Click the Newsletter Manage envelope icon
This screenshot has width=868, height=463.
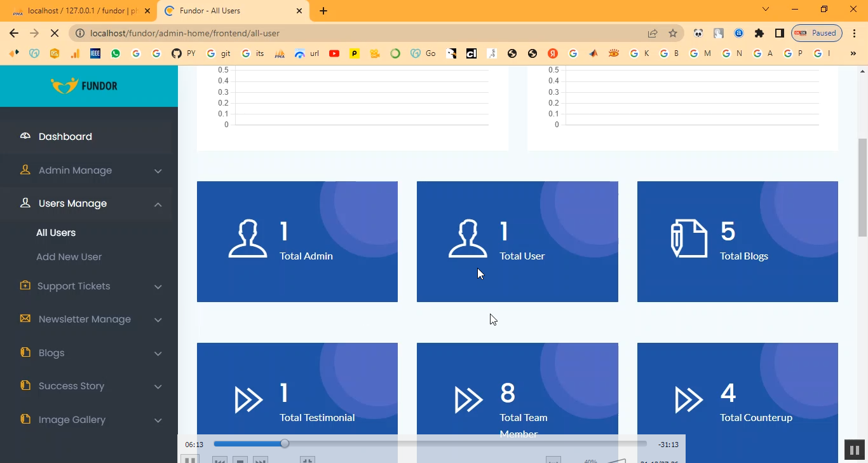pyautogui.click(x=25, y=319)
